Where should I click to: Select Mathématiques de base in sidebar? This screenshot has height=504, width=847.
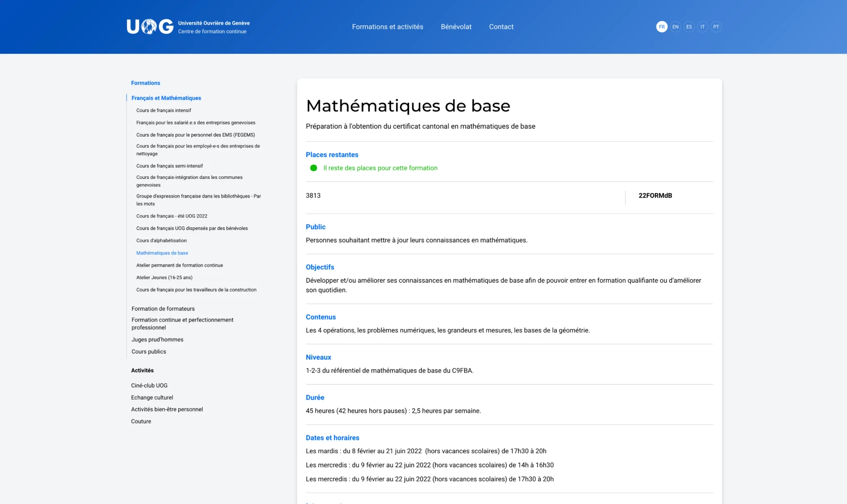(162, 253)
